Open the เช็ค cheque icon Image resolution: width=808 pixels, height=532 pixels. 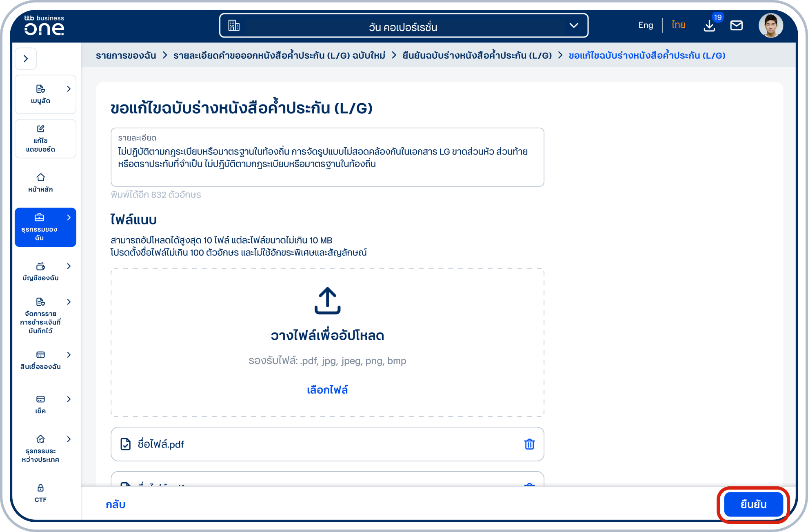point(40,399)
